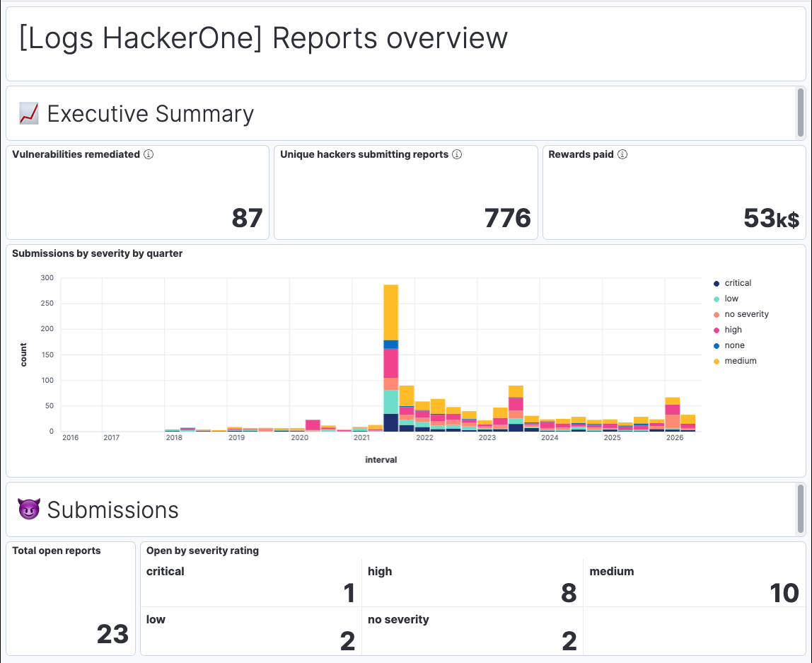
Task: Click the devil emoji in Submissions heading
Action: (29, 509)
